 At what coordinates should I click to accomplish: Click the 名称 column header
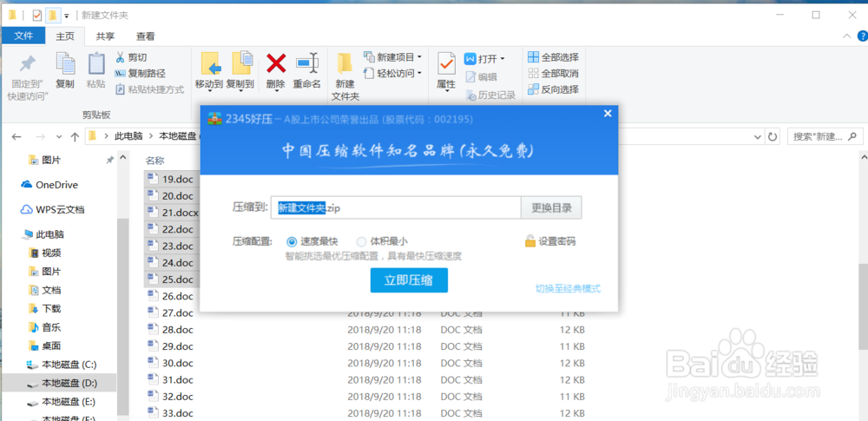155,161
